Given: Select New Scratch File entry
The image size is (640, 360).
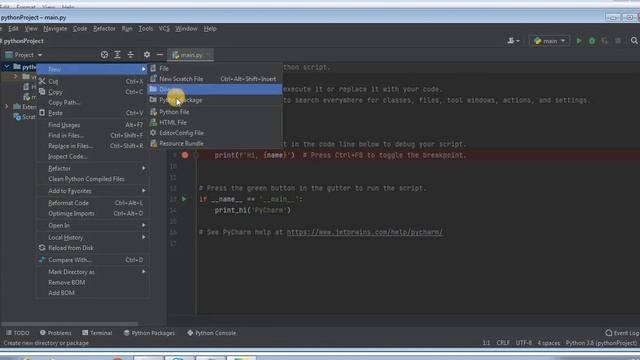Looking at the screenshot, I should (215, 79).
